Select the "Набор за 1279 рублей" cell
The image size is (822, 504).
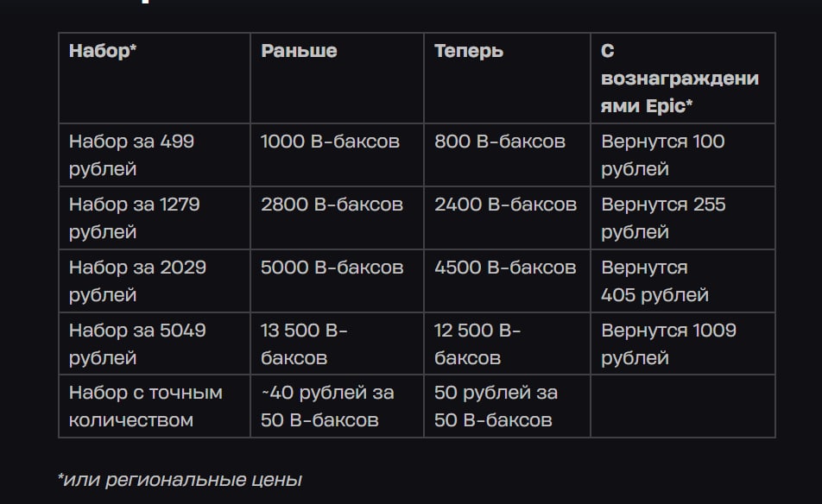pyautogui.click(x=134, y=218)
